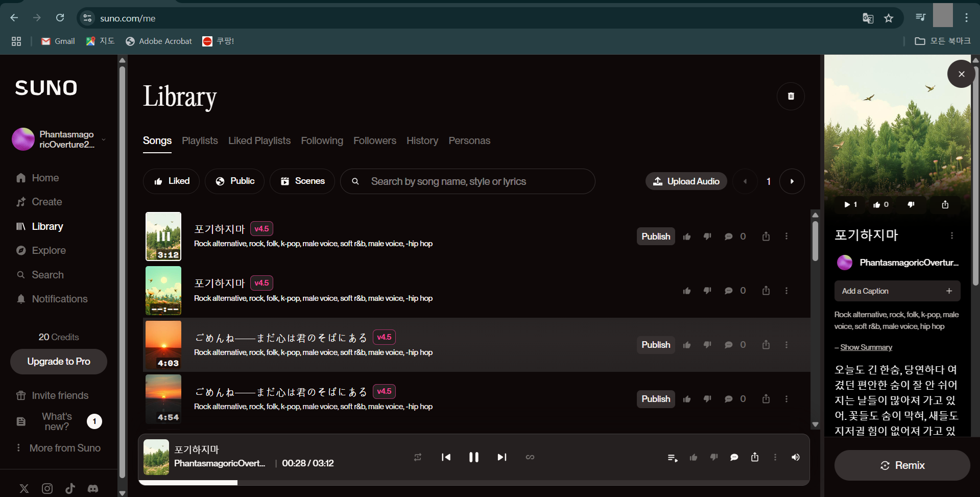Image resolution: width=980 pixels, height=497 pixels.
Task: Switch to the Personas tab
Action: tap(469, 140)
